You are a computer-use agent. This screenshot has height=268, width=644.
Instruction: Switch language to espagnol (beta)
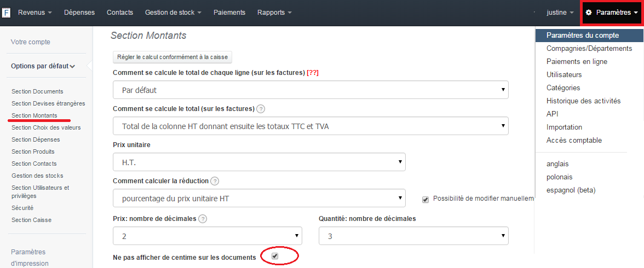pyautogui.click(x=571, y=190)
